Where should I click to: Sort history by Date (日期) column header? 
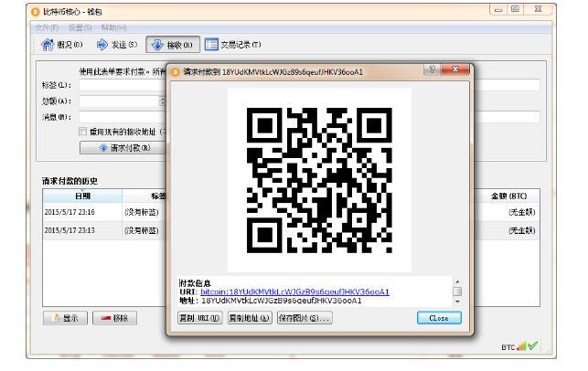82,196
